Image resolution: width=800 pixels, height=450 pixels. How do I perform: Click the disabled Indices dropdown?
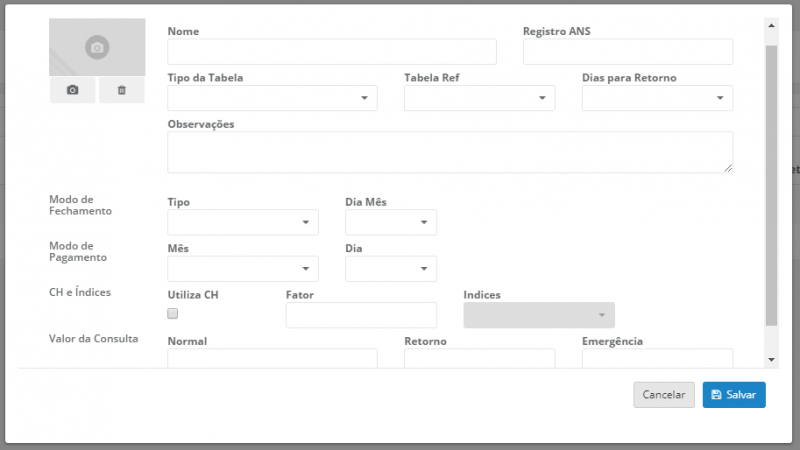coord(539,315)
